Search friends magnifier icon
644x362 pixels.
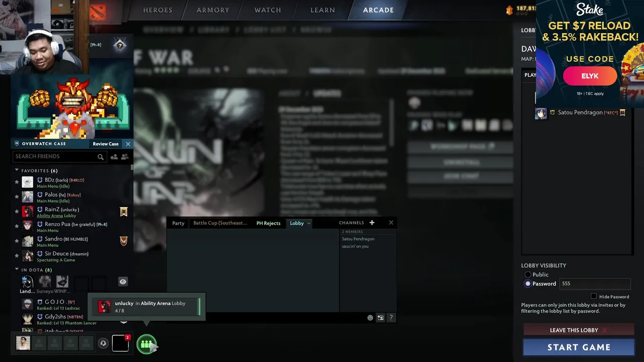pyautogui.click(x=101, y=157)
